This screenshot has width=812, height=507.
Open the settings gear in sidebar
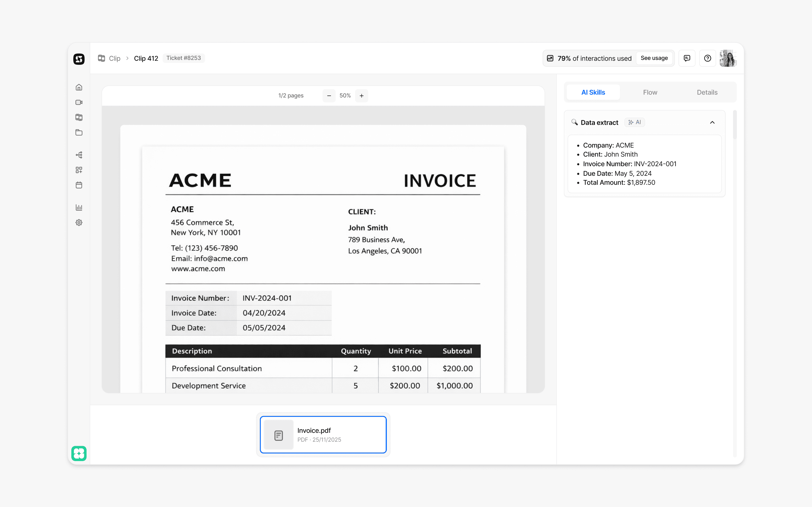pos(79,223)
